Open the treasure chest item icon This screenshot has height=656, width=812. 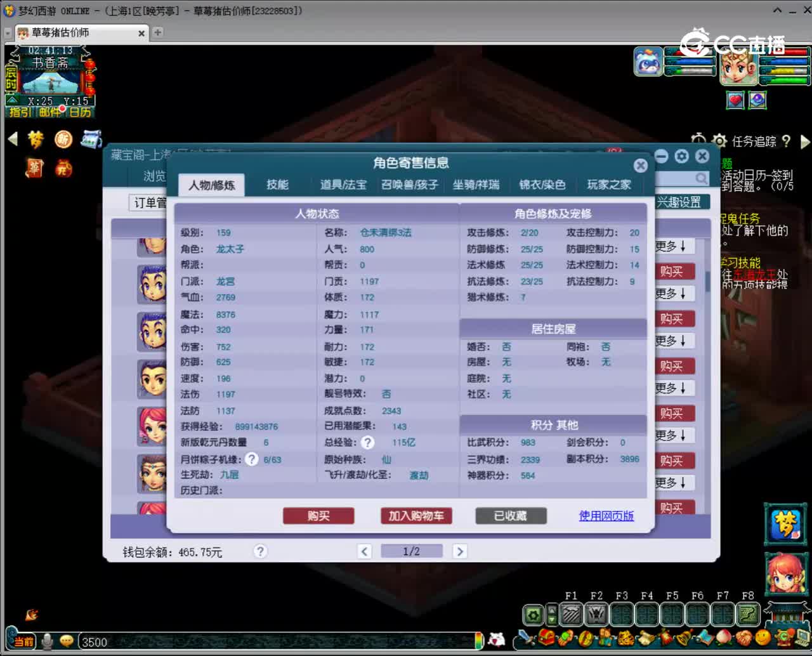(x=547, y=639)
